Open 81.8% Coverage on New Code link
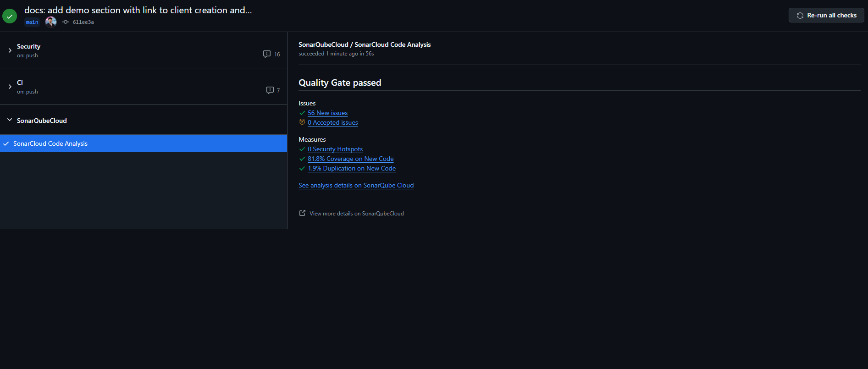Image resolution: width=868 pixels, height=369 pixels. click(x=351, y=159)
